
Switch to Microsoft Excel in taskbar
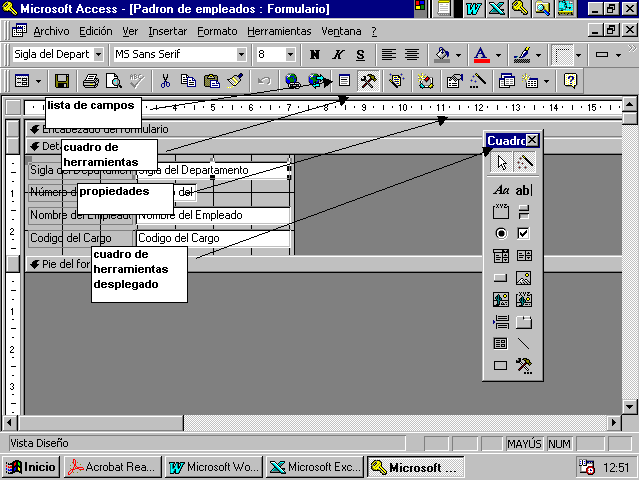(315, 467)
